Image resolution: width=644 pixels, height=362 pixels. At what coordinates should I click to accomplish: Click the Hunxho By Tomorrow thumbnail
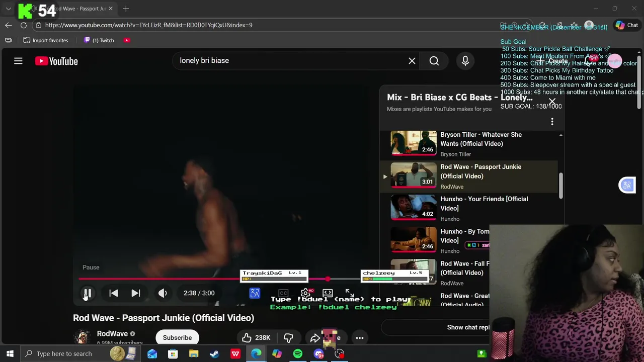414,239
